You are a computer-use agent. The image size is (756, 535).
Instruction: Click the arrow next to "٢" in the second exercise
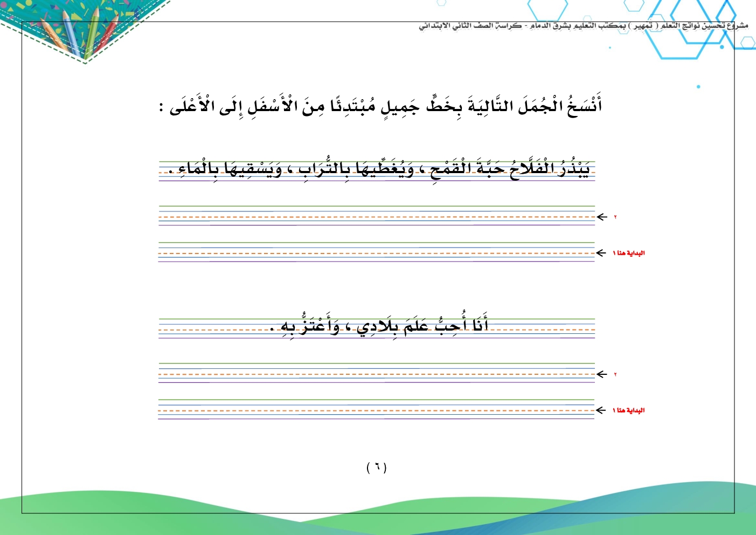tap(601, 374)
